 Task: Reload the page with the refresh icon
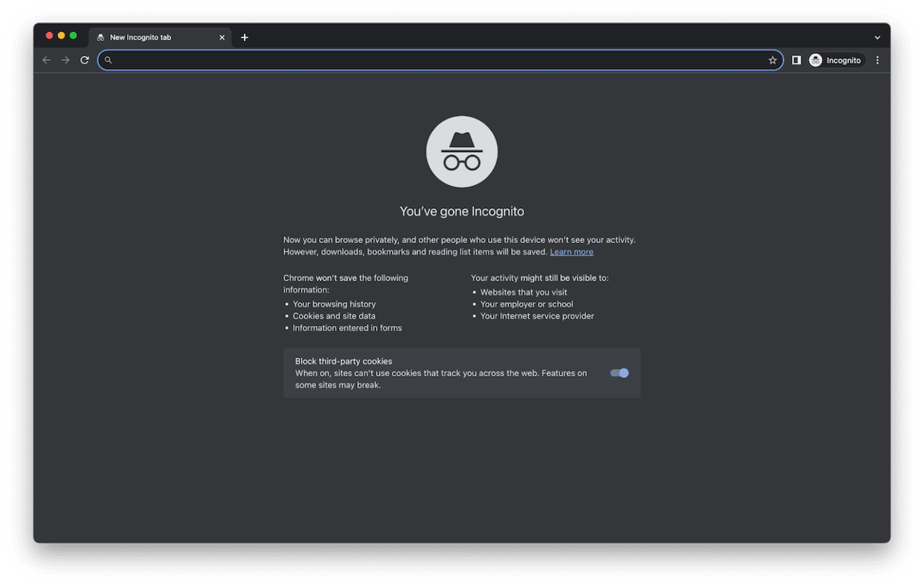coord(85,60)
